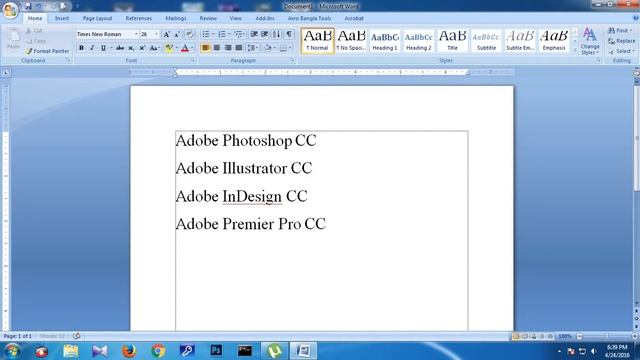Image resolution: width=640 pixels, height=360 pixels.
Task: Open Firefox from the taskbar
Action: (x=129, y=351)
